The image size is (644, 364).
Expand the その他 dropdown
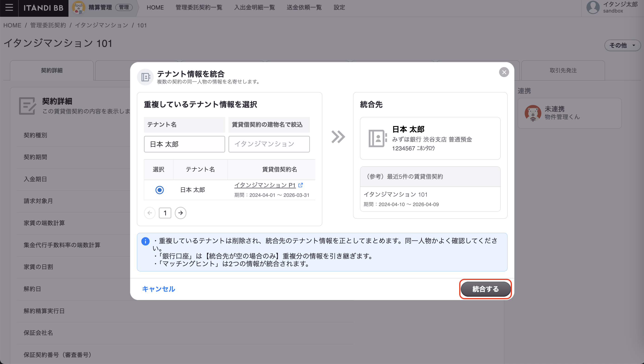(622, 45)
